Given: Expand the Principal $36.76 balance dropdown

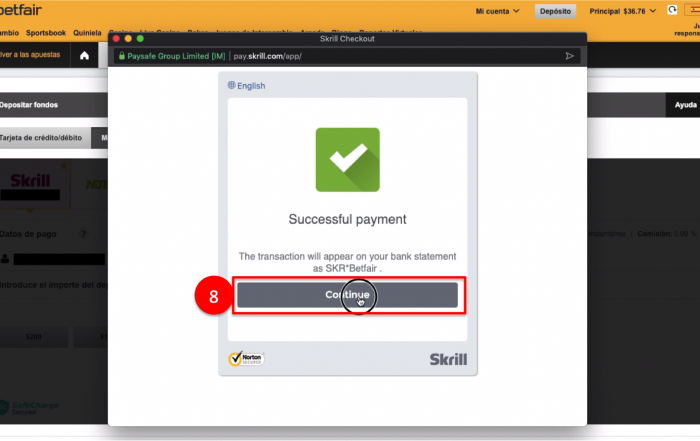Looking at the screenshot, I should pos(622,11).
